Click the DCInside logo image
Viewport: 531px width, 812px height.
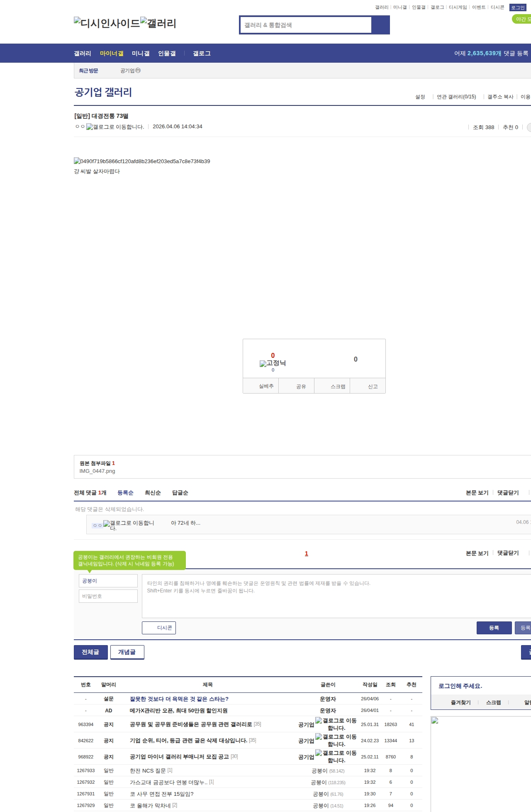tap(107, 23)
